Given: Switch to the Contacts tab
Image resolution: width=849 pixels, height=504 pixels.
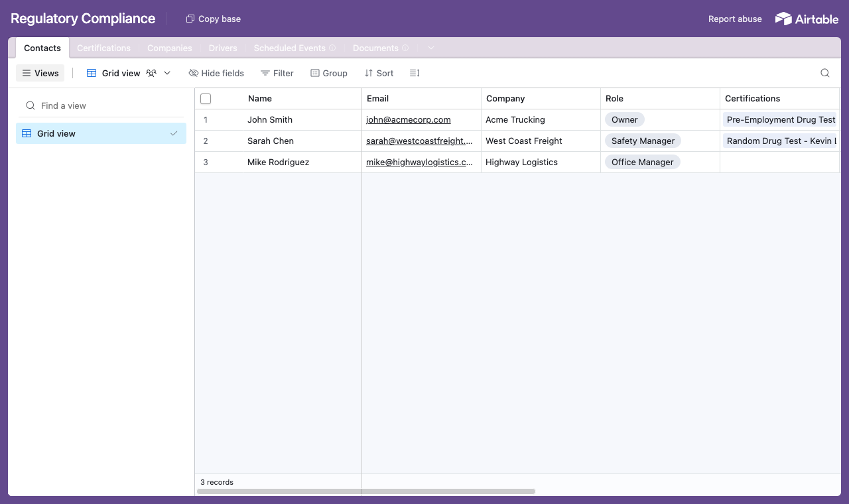Looking at the screenshot, I should [42, 48].
